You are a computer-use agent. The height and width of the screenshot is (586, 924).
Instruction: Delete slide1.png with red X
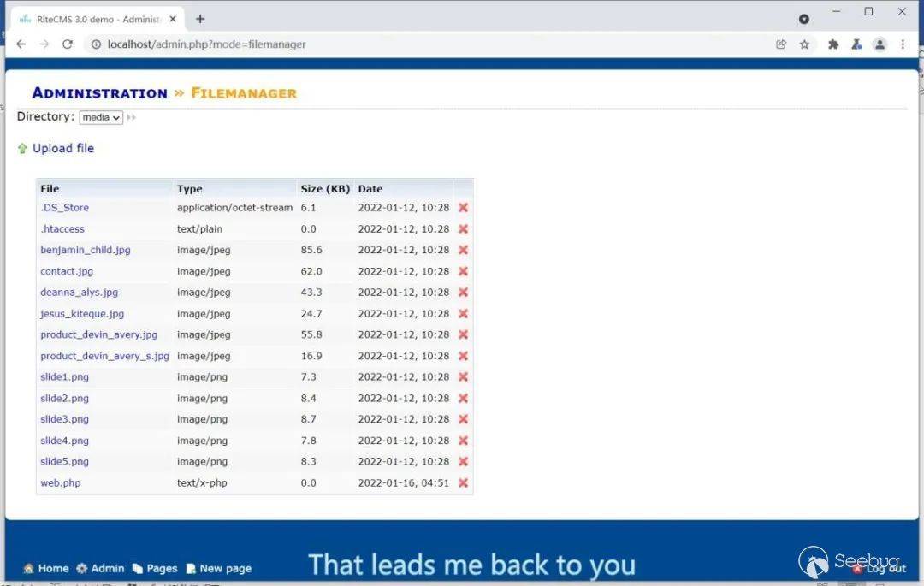pyautogui.click(x=463, y=377)
